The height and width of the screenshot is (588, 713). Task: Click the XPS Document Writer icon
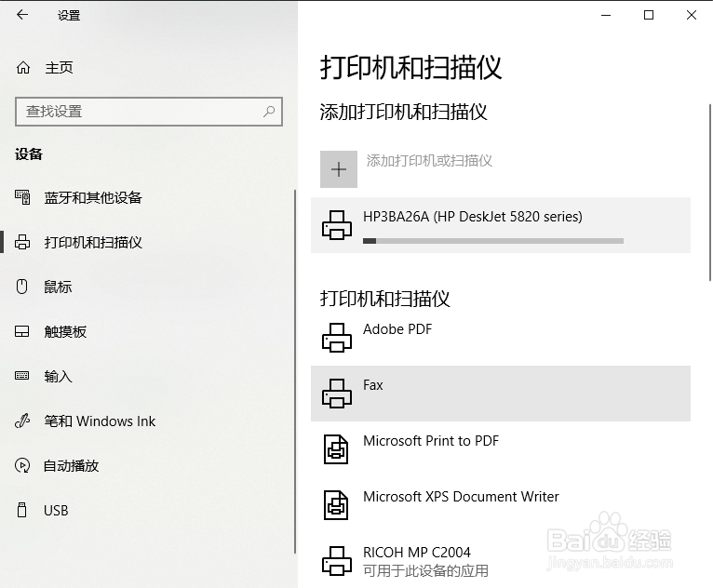(x=336, y=505)
